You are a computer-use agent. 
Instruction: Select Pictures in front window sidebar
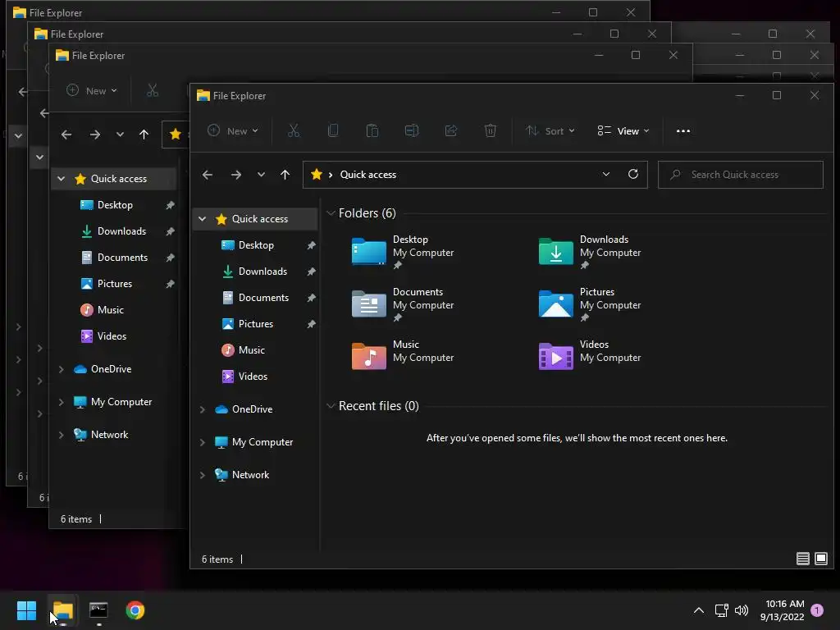[x=256, y=324]
